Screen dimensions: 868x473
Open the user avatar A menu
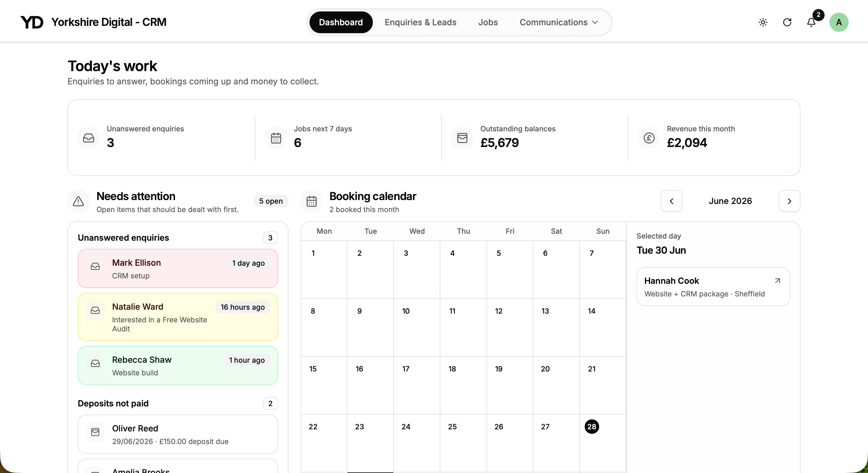tap(839, 22)
